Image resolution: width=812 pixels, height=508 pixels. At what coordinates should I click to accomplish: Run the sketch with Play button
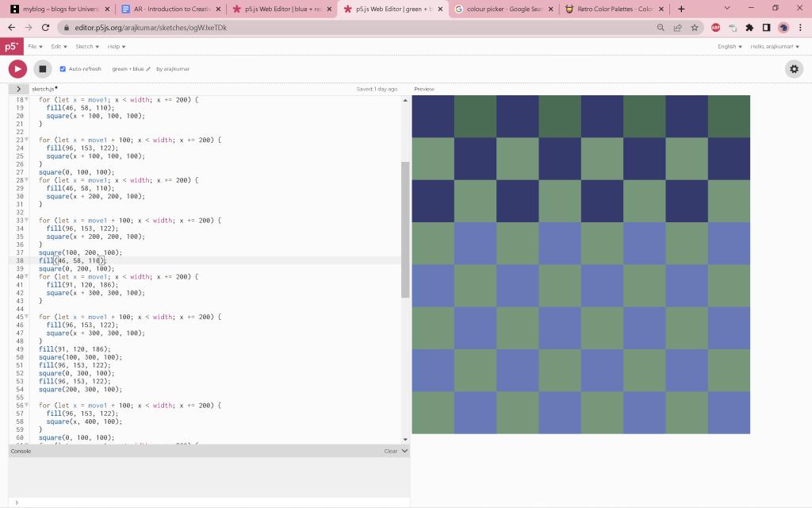click(17, 68)
